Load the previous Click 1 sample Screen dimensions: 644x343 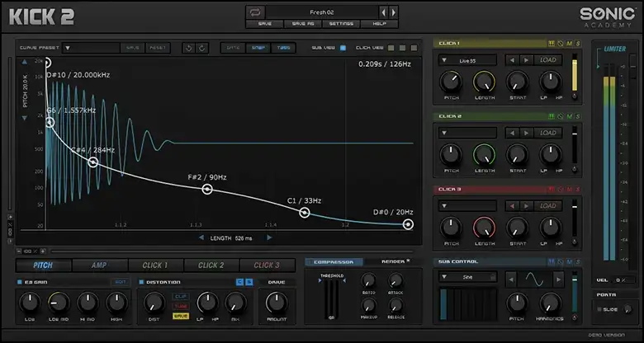tap(512, 60)
